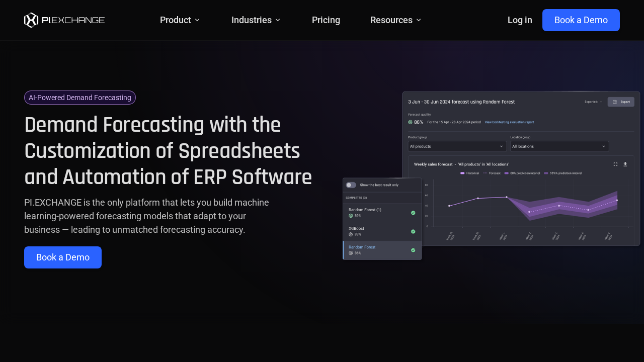Click 'View backtesting evaluation report'
644x362 pixels.
coord(509,122)
